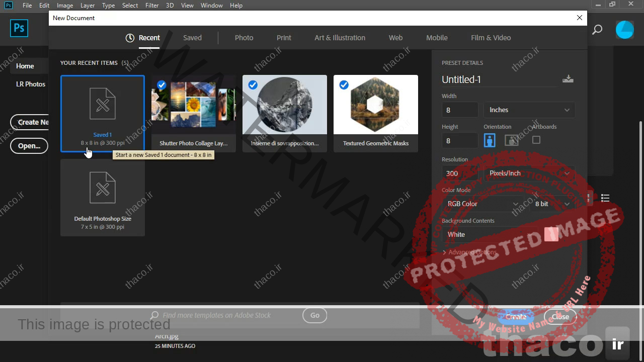Viewport: 644px width, 362px height.
Task: Click the Close button in dialog
Action: 560,317
